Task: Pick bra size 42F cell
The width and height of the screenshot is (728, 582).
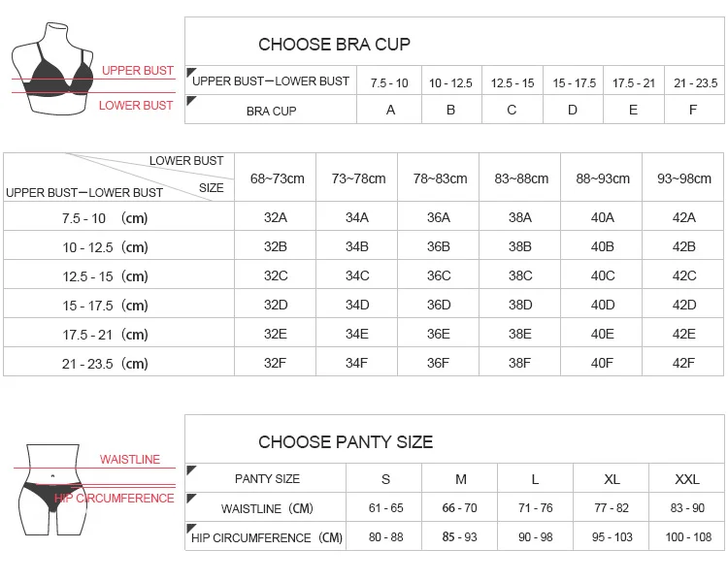Action: point(683,363)
